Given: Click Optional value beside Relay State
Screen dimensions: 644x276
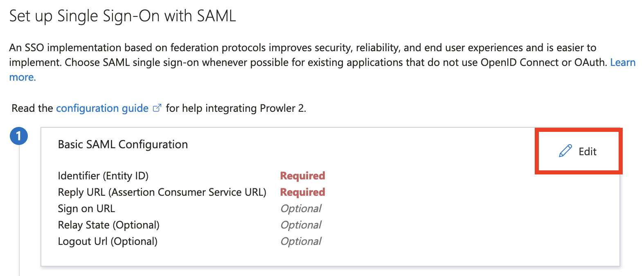Looking at the screenshot, I should (301, 225).
